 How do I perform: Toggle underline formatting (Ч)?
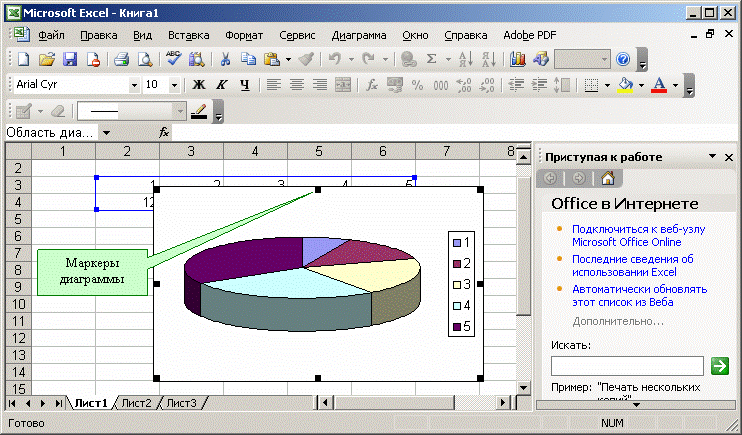pos(244,85)
